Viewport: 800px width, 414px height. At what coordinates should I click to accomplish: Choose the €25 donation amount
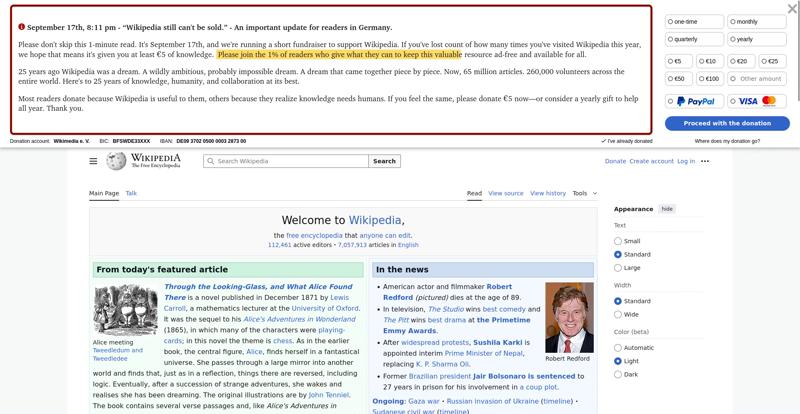[x=772, y=61]
